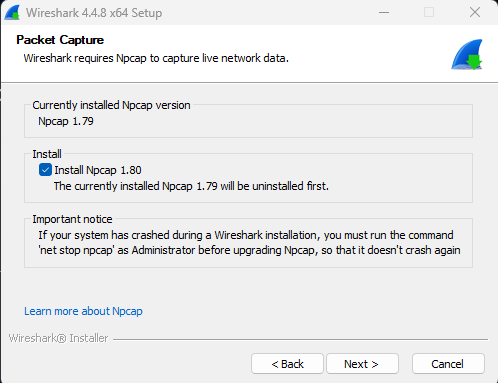This screenshot has height=383, width=498.
Task: Click the Wireshark fin icon in title bar
Action: tap(12, 13)
